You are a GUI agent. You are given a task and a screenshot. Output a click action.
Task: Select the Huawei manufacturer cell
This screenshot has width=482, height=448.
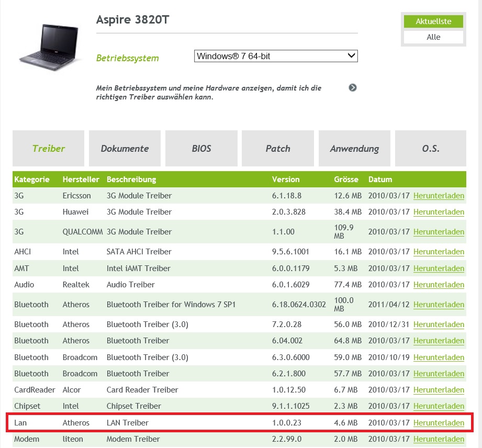(75, 212)
